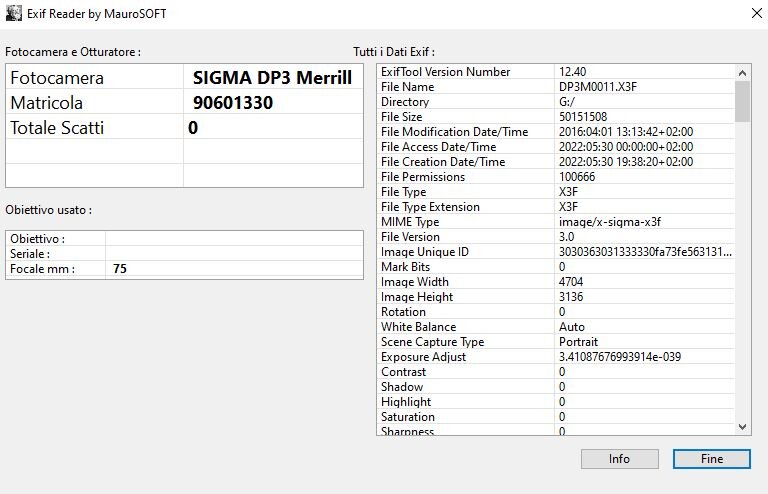Screen dimensions: 768x494
Task: Select the Scene Capture Type value Portrait
Action: (578, 342)
